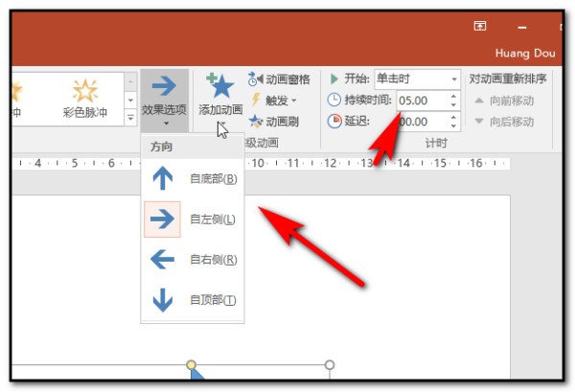Image resolution: width=575 pixels, height=392 pixels.
Task: Increase the 延迟 delay with up spinner
Action: [x=453, y=117]
